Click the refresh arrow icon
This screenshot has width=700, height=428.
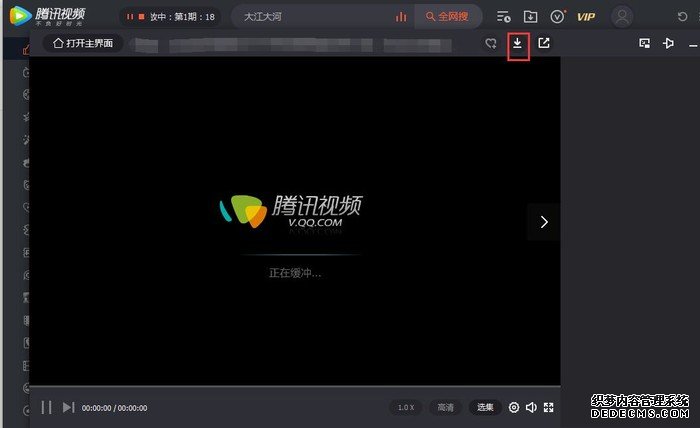(682, 17)
